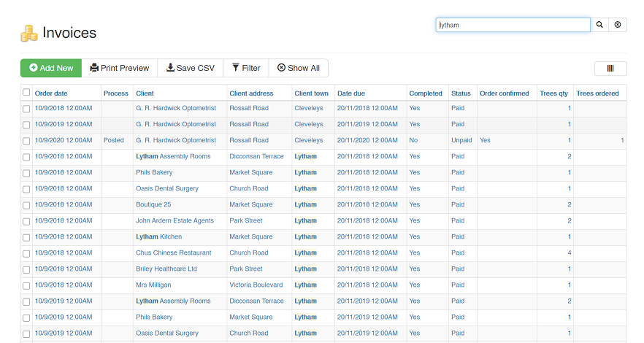Click the Unpaid status cell

click(x=461, y=140)
